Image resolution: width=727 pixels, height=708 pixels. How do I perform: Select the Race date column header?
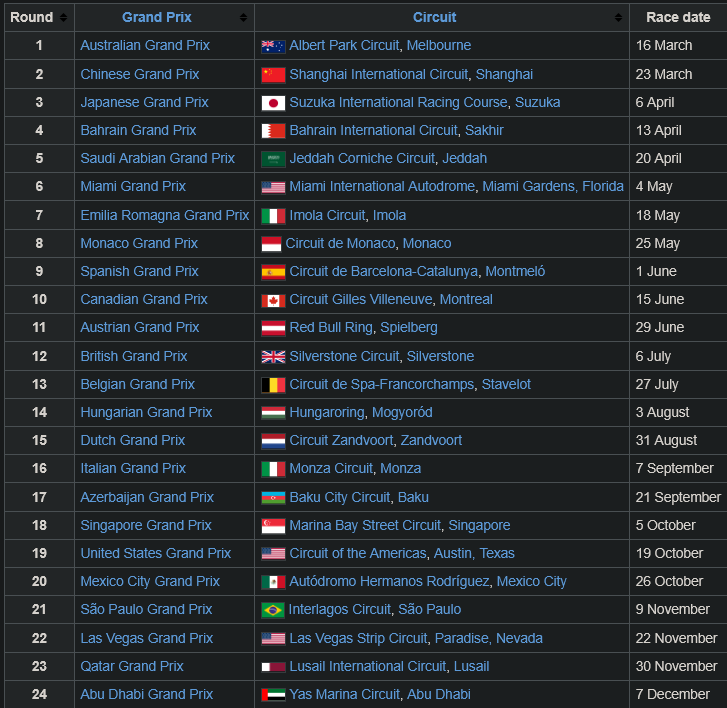(678, 18)
